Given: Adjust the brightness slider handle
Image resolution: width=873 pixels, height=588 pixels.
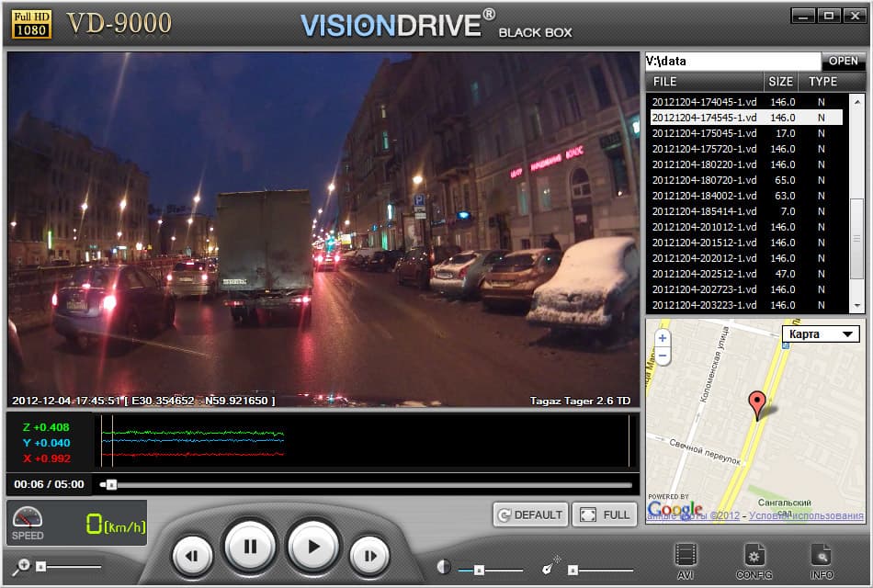Looking at the screenshot, I should [x=479, y=571].
